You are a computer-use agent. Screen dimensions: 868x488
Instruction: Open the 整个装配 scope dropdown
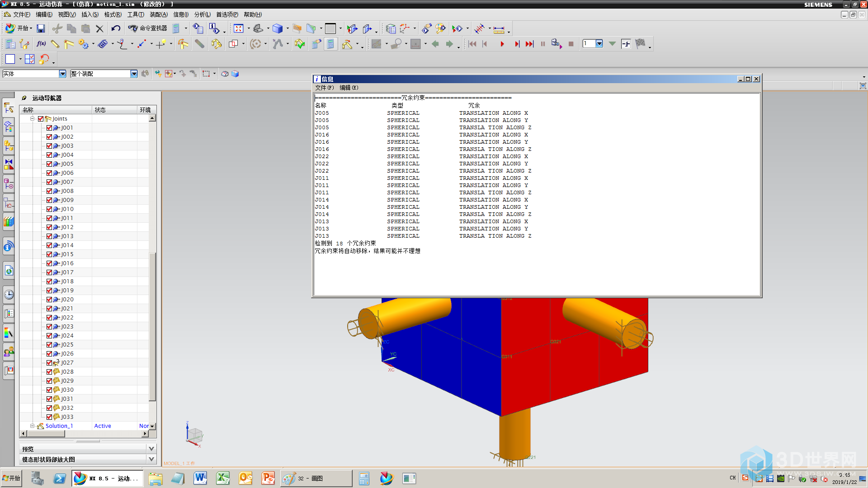coord(134,74)
